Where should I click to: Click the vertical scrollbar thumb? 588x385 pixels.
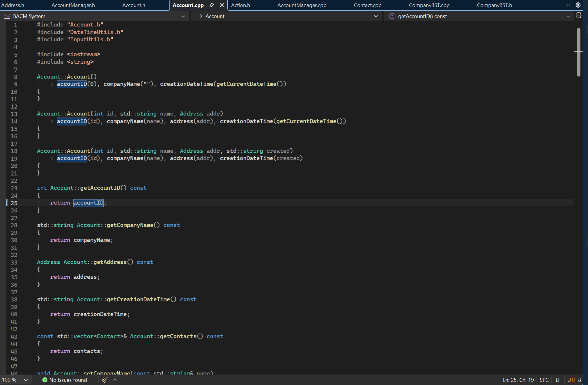(578, 52)
